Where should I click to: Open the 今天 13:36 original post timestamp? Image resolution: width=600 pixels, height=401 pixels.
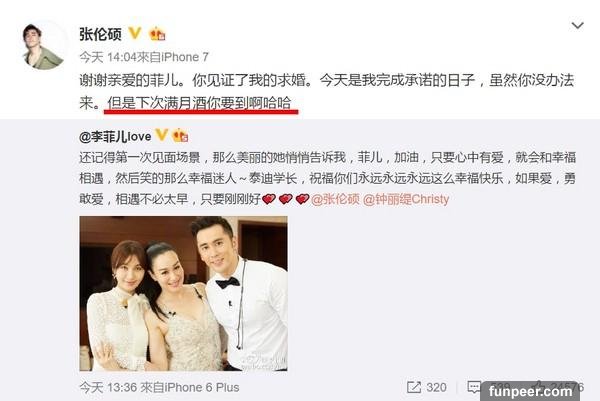(x=108, y=387)
